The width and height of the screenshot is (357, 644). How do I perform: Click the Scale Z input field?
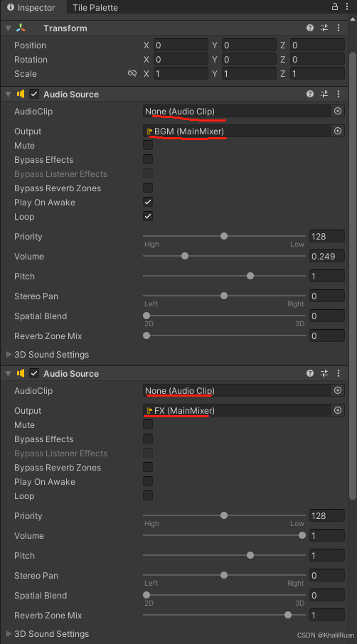pyautogui.click(x=317, y=73)
